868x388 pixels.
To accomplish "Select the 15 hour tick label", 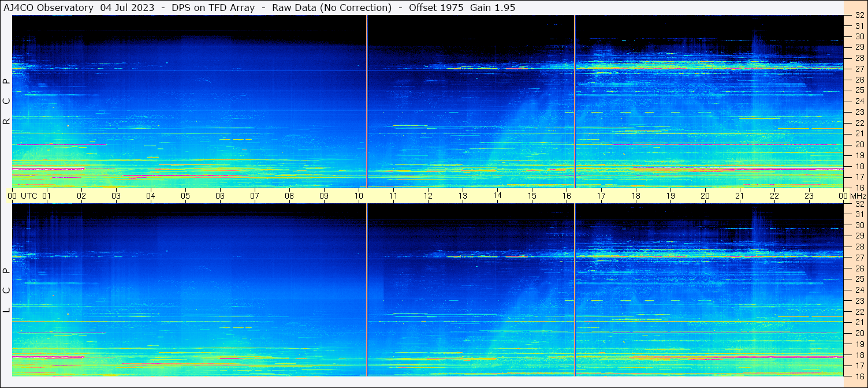I will (532, 196).
